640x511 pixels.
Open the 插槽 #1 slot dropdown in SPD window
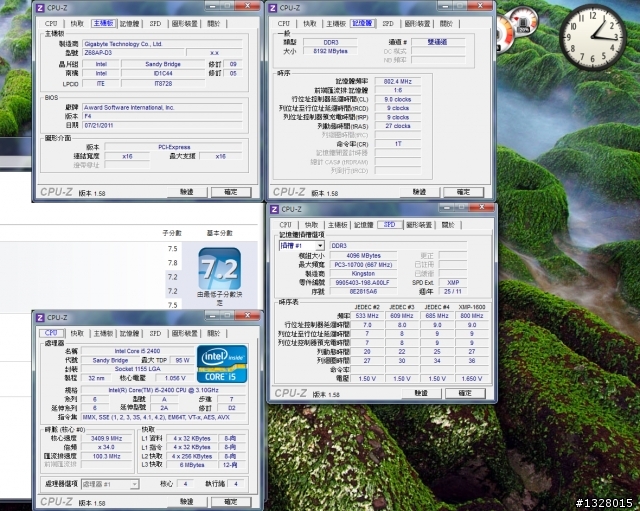tap(302, 245)
